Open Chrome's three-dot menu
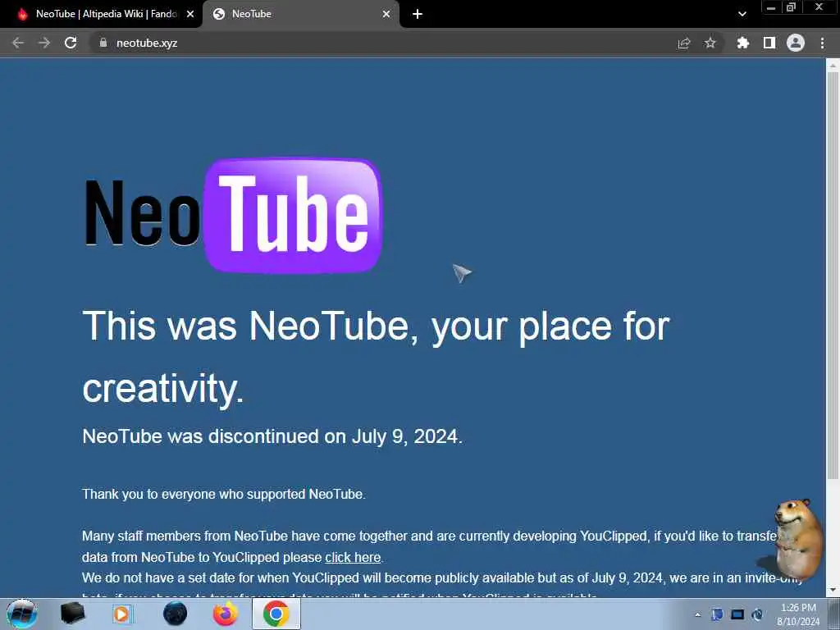Image resolution: width=840 pixels, height=630 pixels. [822, 43]
